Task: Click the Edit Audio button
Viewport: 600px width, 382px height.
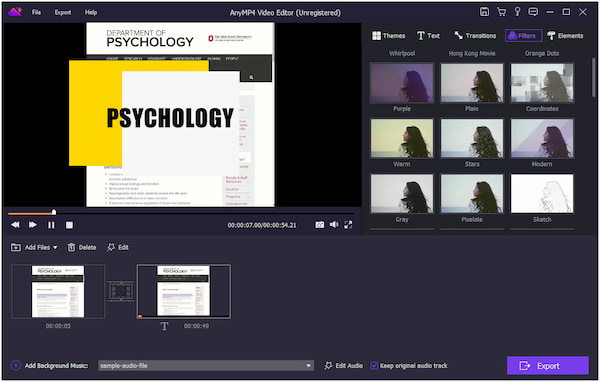Action: pyautogui.click(x=344, y=366)
